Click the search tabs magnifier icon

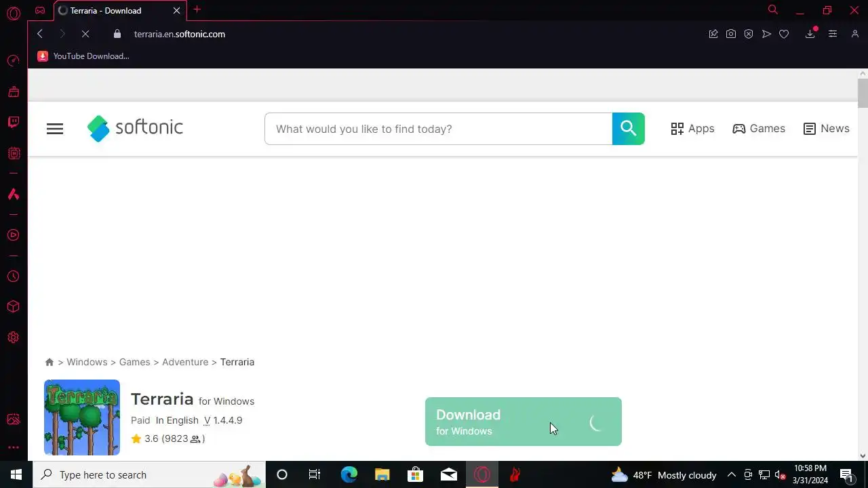coord(772,9)
